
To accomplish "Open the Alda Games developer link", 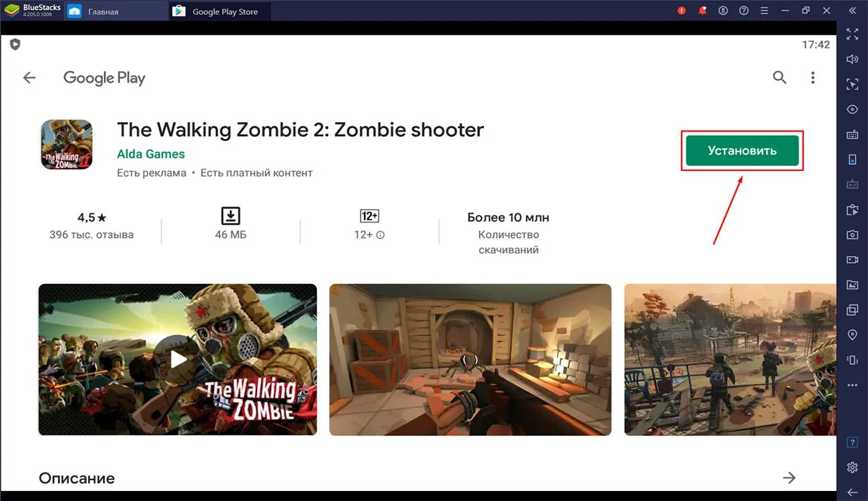I will tap(151, 154).
